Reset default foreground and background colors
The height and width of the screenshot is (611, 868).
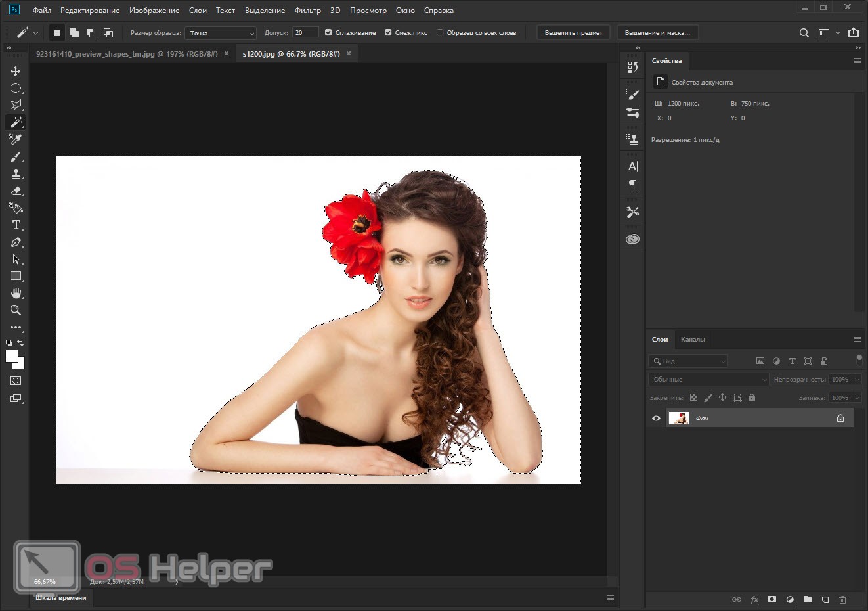pos(9,342)
